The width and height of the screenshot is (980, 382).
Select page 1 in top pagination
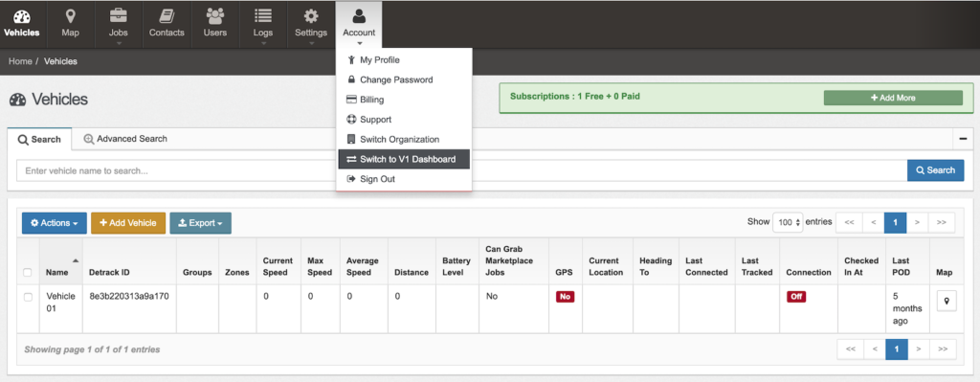[x=895, y=222]
